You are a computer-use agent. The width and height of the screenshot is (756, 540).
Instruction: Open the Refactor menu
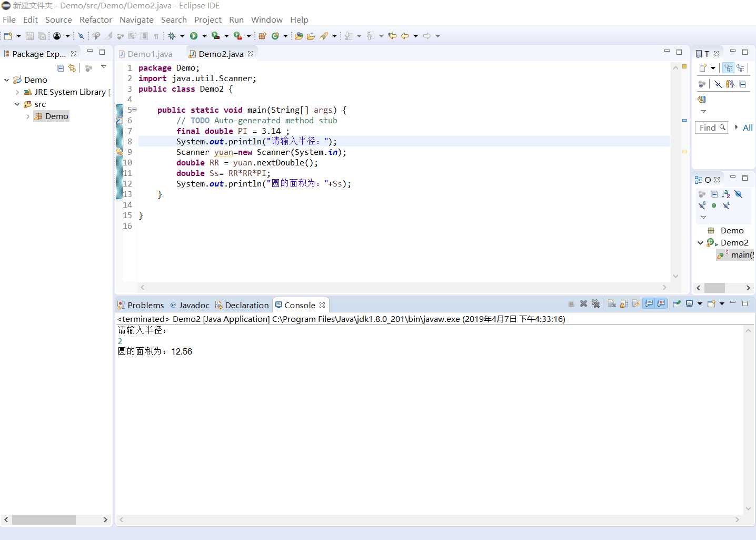tap(96, 19)
